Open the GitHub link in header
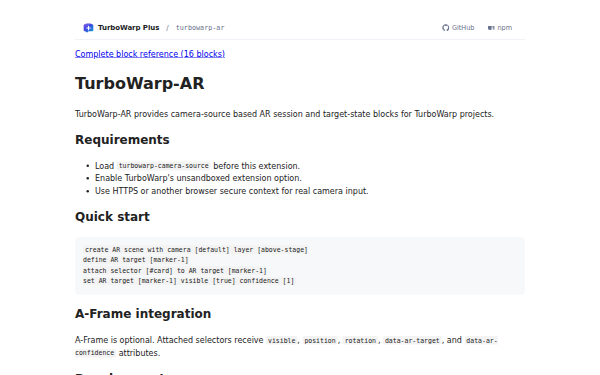 tap(458, 28)
